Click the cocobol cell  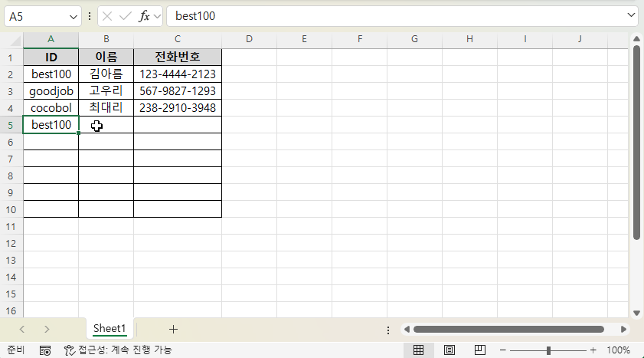51,107
